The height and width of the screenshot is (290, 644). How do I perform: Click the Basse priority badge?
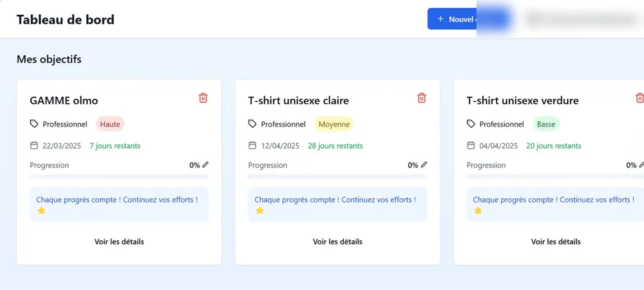pos(546,124)
